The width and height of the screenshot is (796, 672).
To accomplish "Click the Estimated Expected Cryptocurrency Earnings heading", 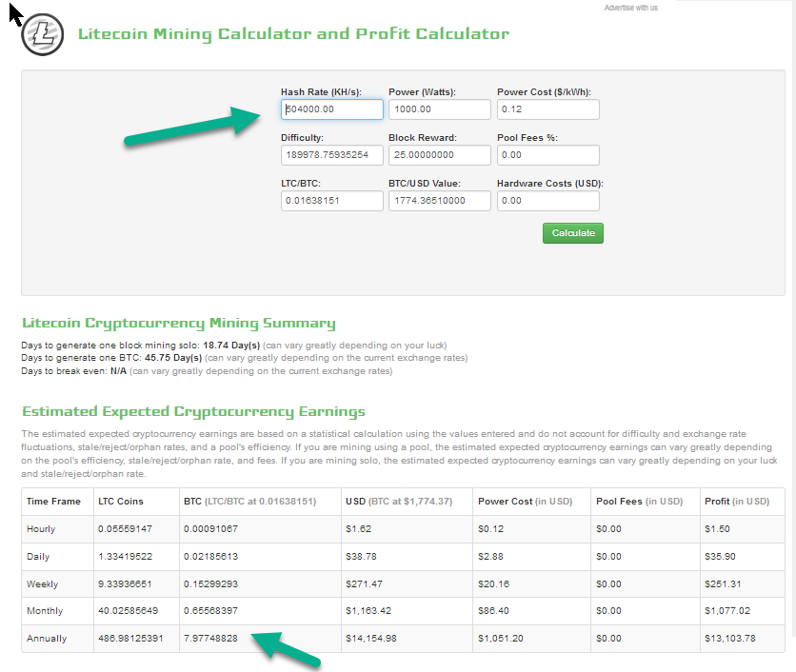I will [193, 411].
